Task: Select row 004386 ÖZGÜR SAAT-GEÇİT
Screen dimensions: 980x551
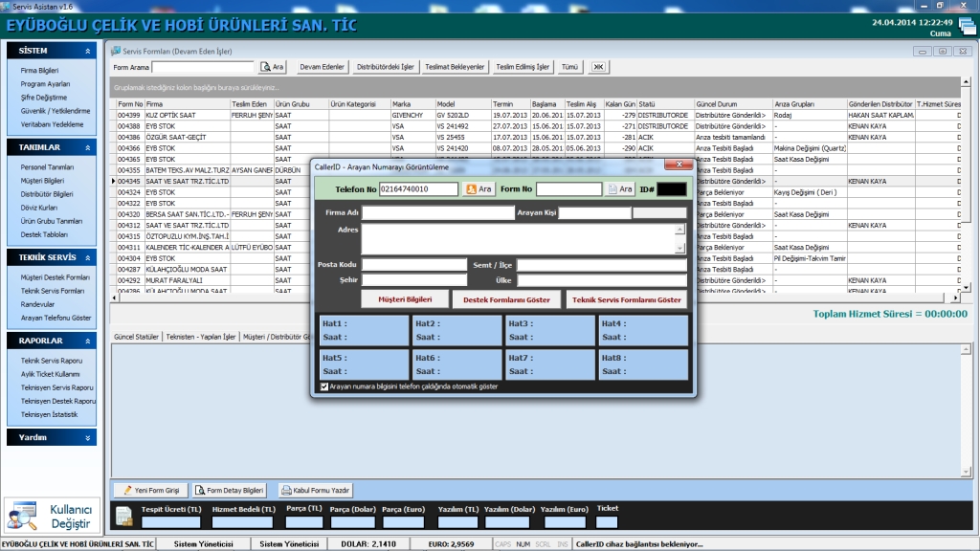Action: pos(538,138)
